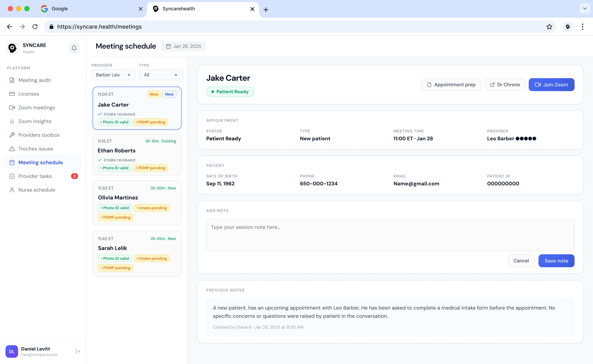
Task: Open Appointment prep for Jake Carter
Action: (x=451, y=85)
